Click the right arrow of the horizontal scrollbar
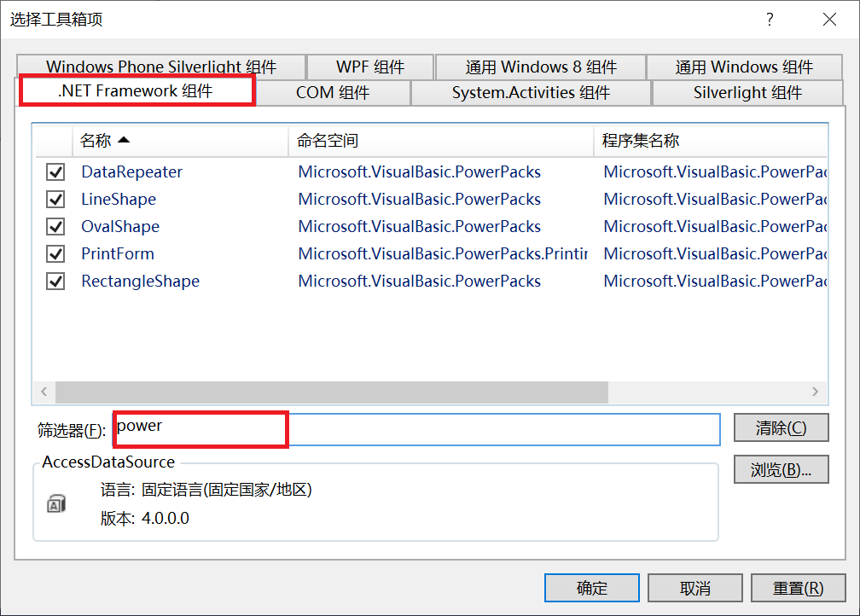This screenshot has width=860, height=616. [x=815, y=392]
